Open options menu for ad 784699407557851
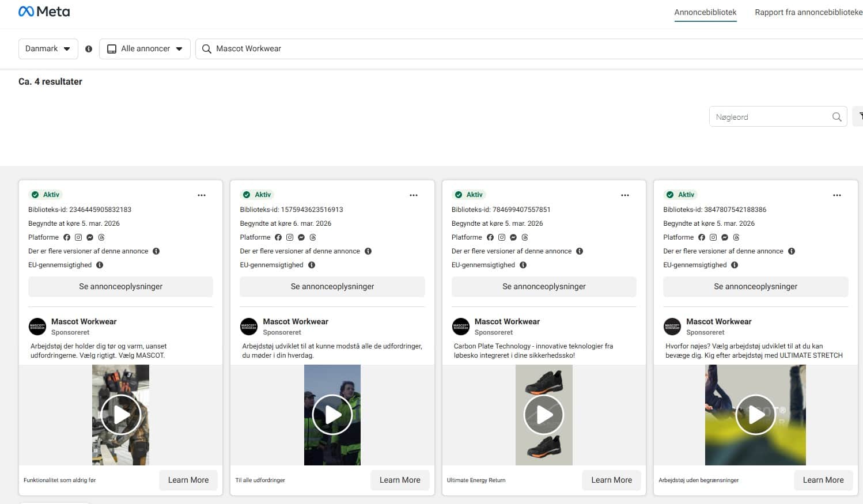 625,195
